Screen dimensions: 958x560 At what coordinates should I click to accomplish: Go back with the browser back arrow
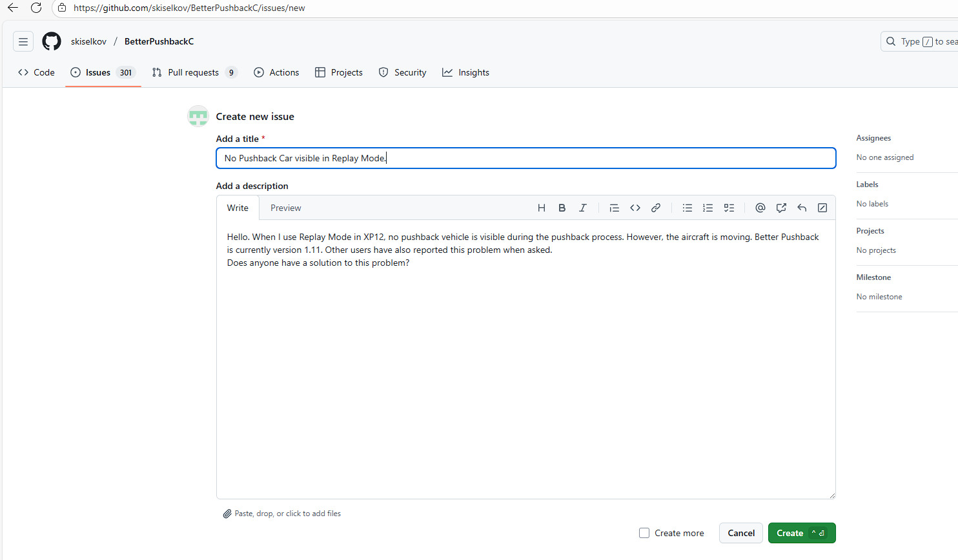[13, 8]
